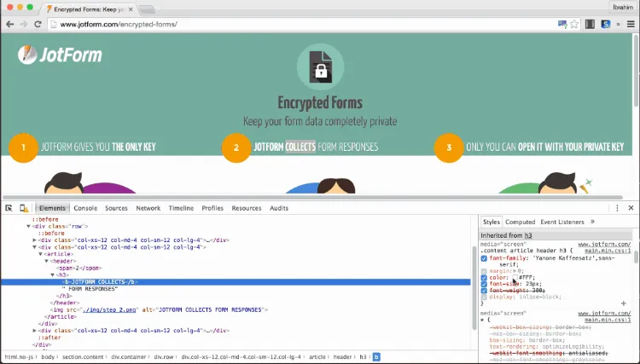Click the orange step 2 circle
This screenshot has width=640, height=364.
point(236,147)
